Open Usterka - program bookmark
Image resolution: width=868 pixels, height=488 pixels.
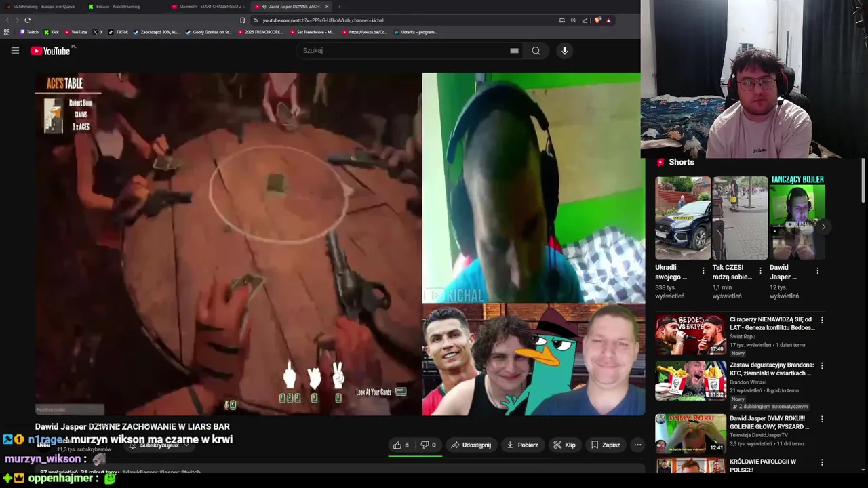pos(415,32)
